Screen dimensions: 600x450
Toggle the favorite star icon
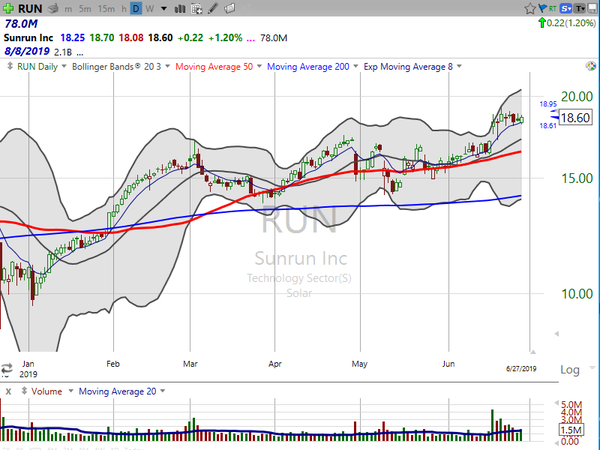coord(530,8)
